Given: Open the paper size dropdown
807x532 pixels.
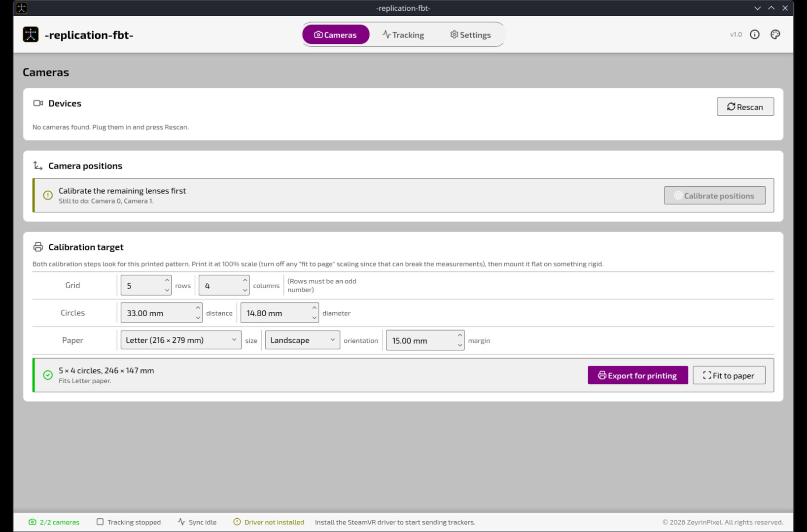Looking at the screenshot, I should [181, 340].
